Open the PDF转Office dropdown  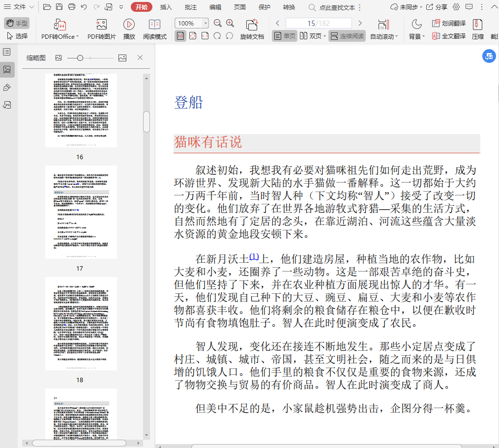click(60, 29)
